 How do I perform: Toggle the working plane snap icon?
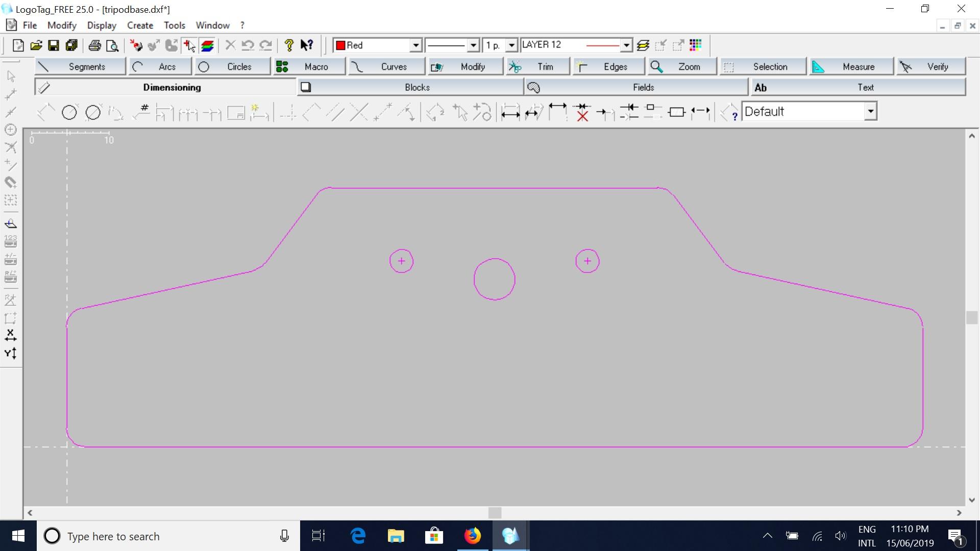[x=11, y=223]
